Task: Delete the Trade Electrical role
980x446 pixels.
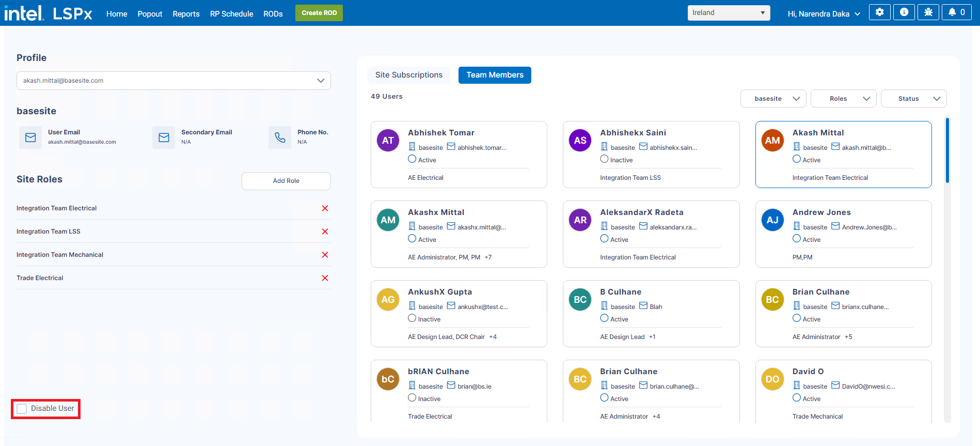Action: click(x=325, y=278)
